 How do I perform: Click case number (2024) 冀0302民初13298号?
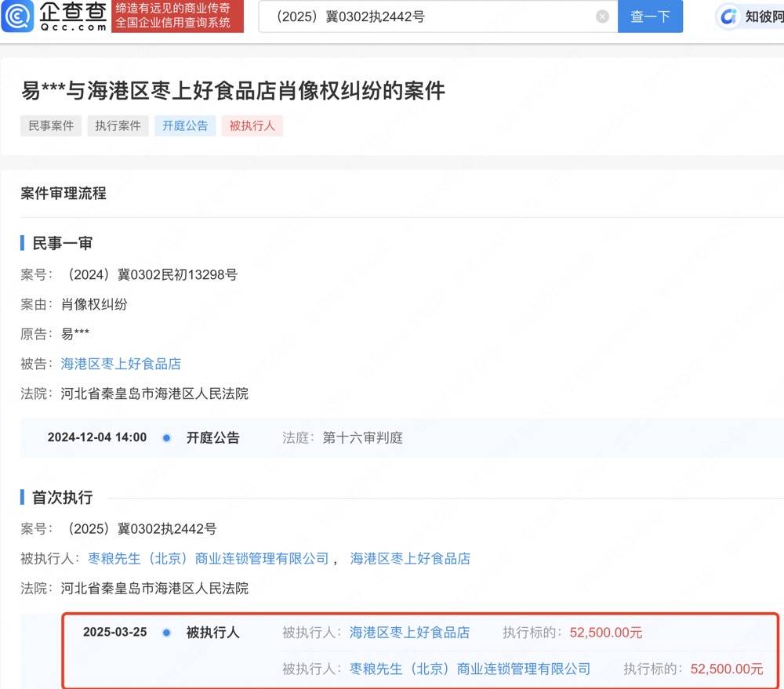(x=150, y=274)
